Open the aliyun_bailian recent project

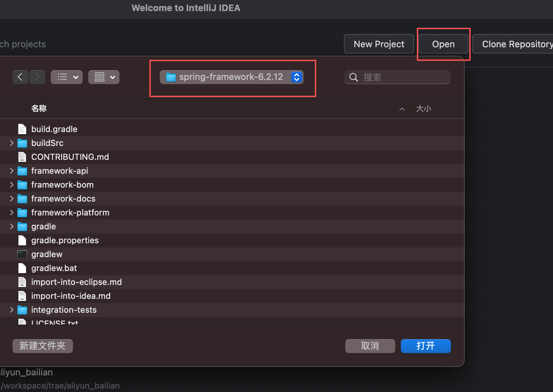tap(60, 379)
